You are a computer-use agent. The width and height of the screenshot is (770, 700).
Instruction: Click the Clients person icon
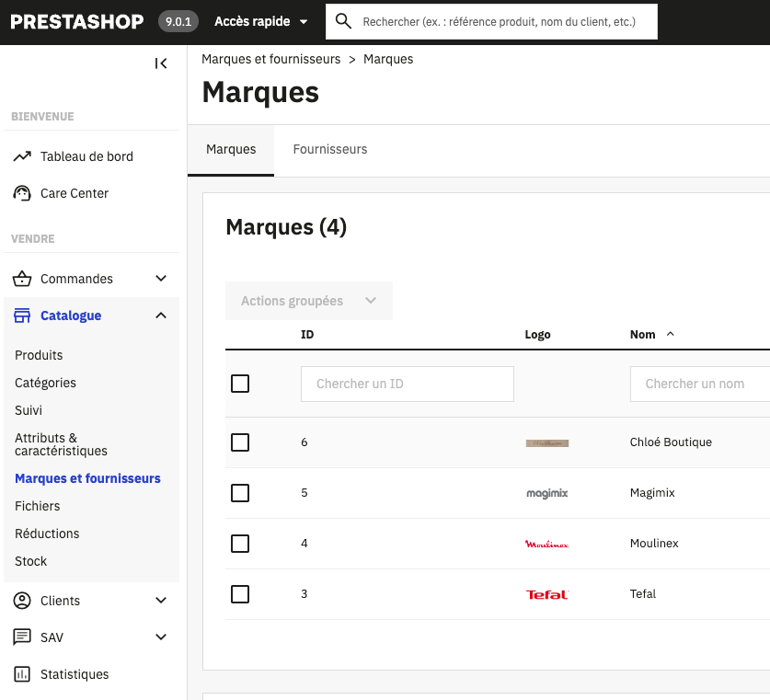[x=22, y=601]
